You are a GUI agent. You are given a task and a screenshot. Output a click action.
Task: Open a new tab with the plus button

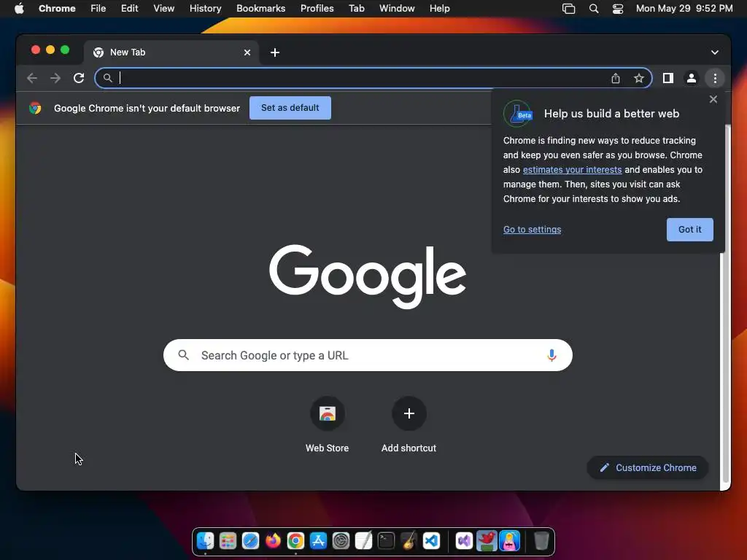275,52
